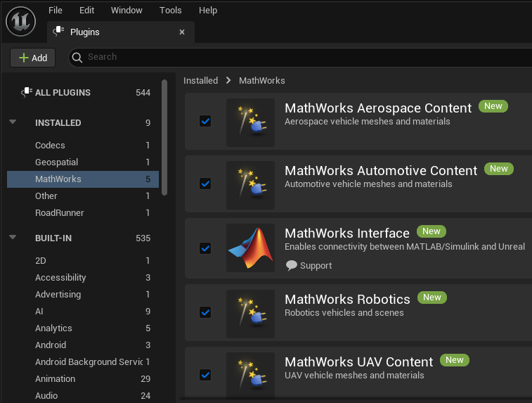Image resolution: width=532 pixels, height=403 pixels.
Task: Click the MathWorks Aerospace Content plugin icon
Action: click(x=250, y=122)
